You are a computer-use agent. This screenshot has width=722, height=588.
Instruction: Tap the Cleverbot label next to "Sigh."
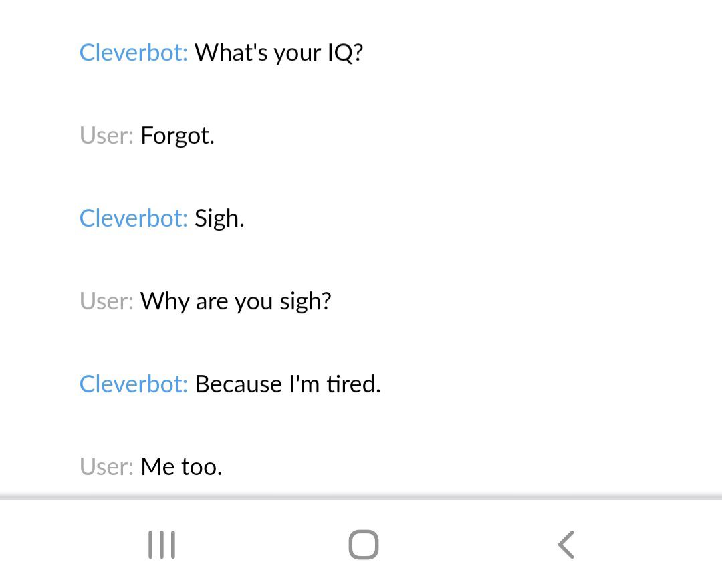tap(133, 218)
